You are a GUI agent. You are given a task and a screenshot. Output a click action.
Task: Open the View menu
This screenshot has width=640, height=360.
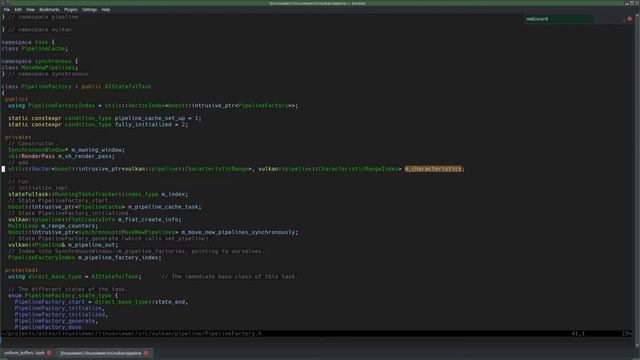[x=30, y=9]
